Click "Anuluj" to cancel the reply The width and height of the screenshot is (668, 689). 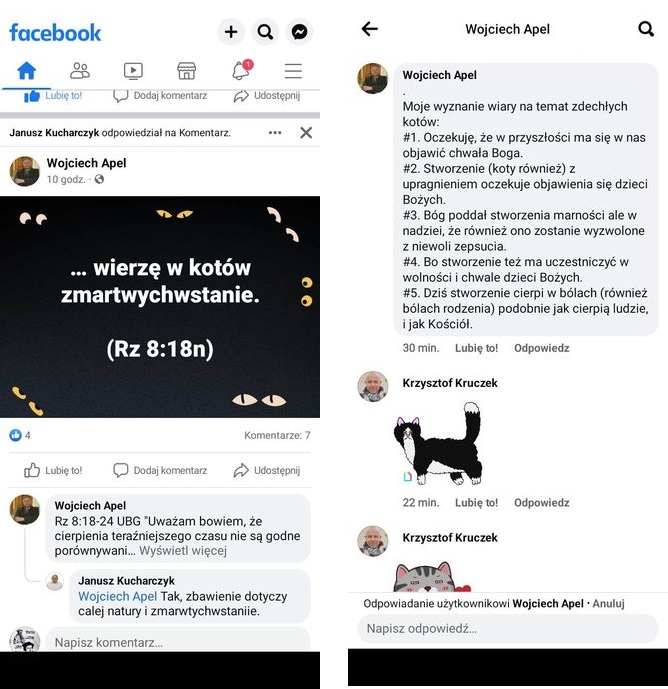(608, 603)
